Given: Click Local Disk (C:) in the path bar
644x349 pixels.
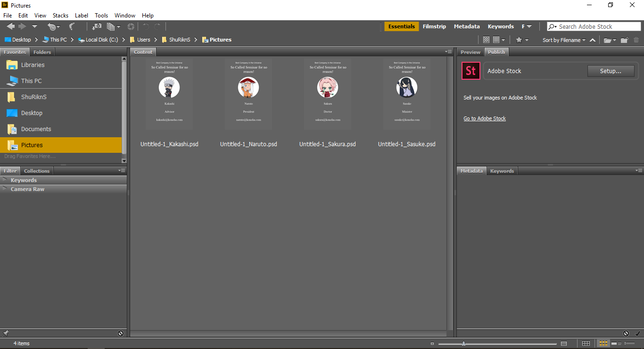Looking at the screenshot, I should [98, 40].
